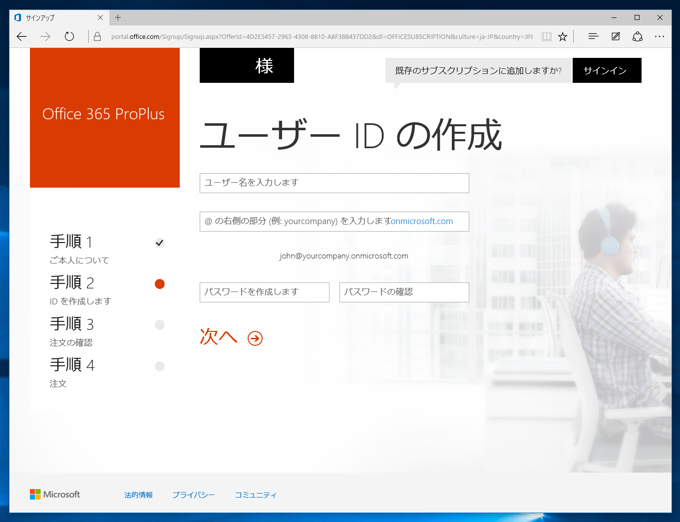Click the onmicrosoft.com domain suffix text
This screenshot has width=680, height=522.
click(422, 221)
